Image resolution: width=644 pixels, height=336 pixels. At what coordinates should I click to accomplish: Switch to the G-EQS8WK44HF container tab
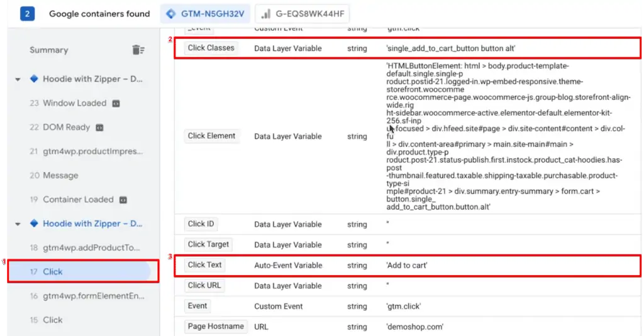pyautogui.click(x=303, y=14)
